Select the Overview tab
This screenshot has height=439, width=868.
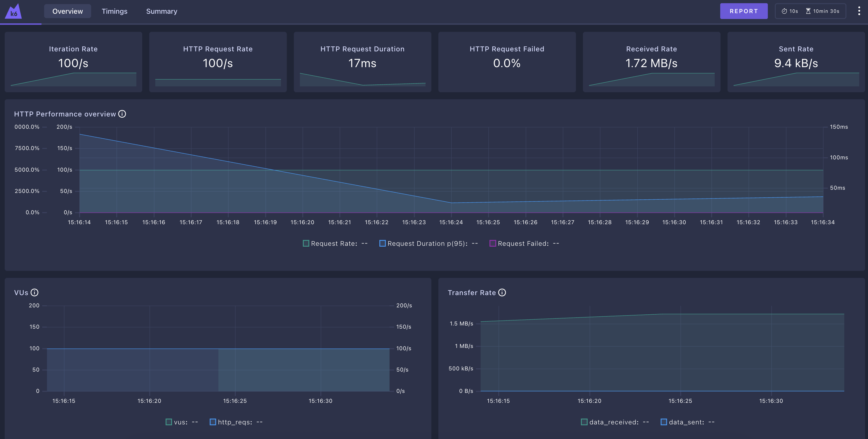tap(67, 11)
